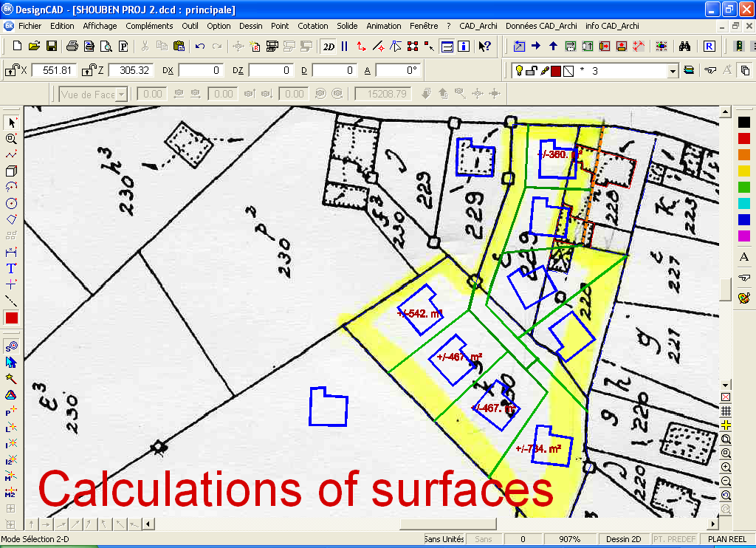The width and height of the screenshot is (756, 548).
Task: Toggle the X coordinate lock
Action: pyautogui.click(x=12, y=71)
